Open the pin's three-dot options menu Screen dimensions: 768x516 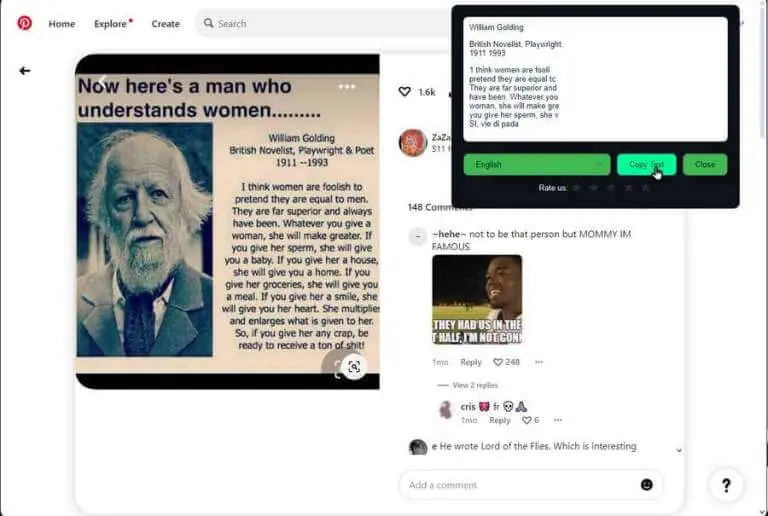[347, 87]
